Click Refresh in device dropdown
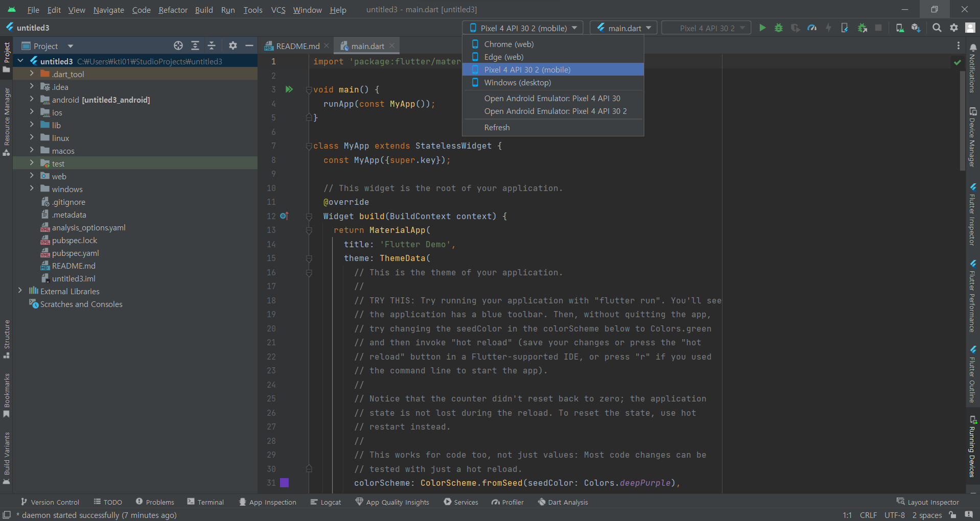The image size is (980, 521). 553,127
